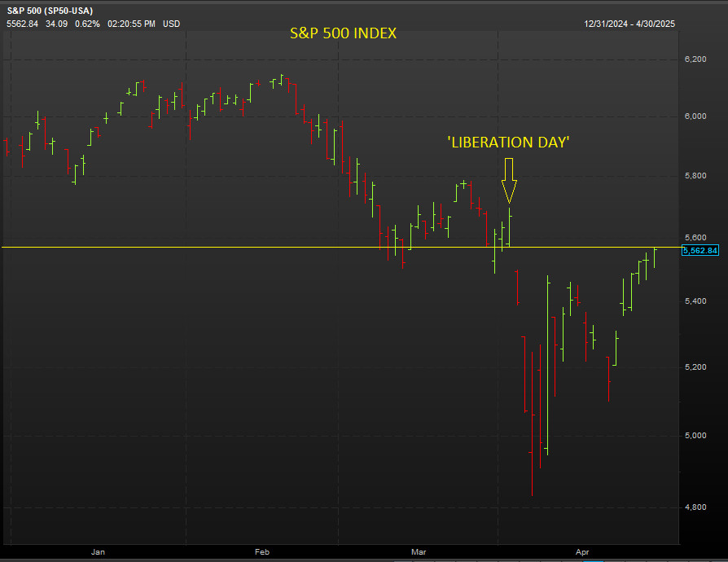Click the 4,800 price axis label
Screen dimensions: 728x562
[695, 507]
